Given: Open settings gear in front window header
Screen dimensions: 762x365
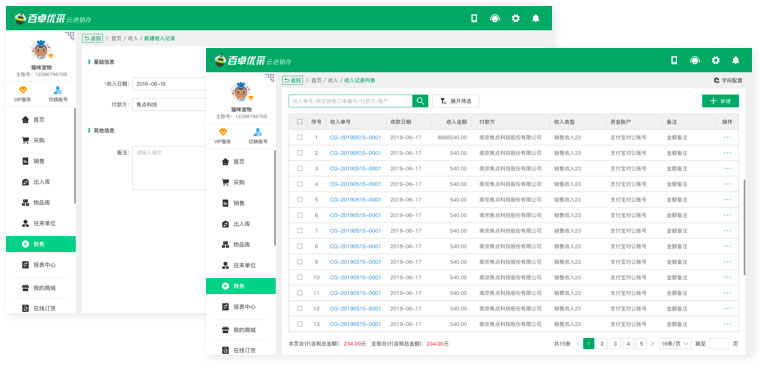Looking at the screenshot, I should pyautogui.click(x=715, y=60).
